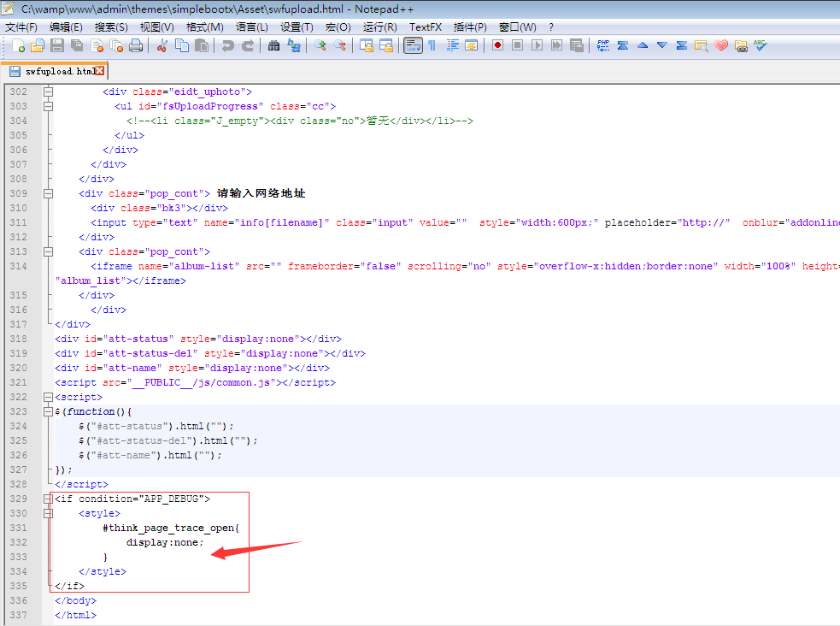Stop macro recording with the square icon
840x626 pixels.
(517, 45)
